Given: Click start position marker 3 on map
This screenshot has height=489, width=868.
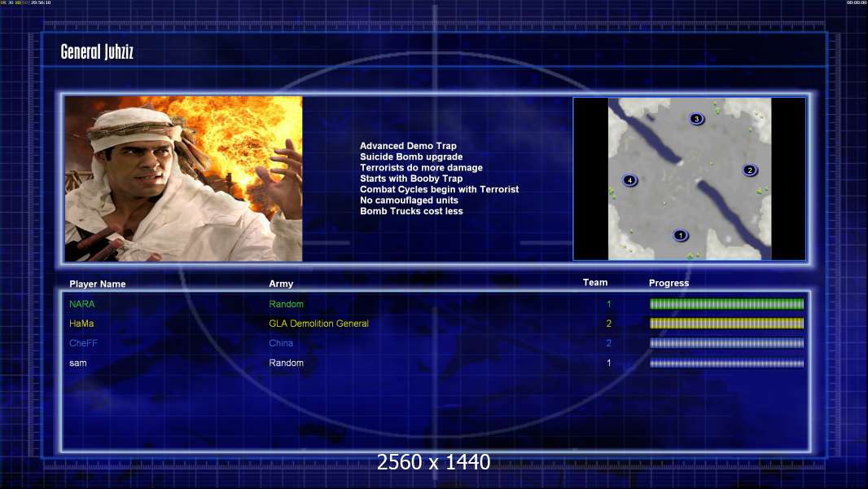Looking at the screenshot, I should tap(696, 118).
